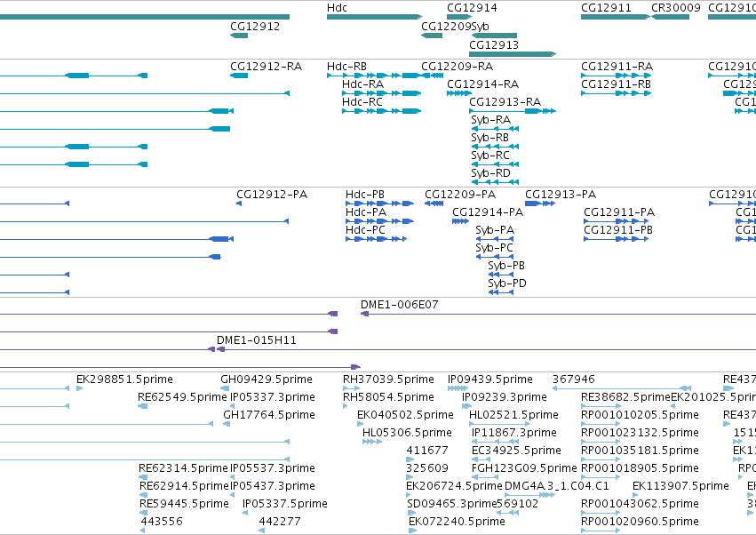
Task: Open the CR30009 gene label
Action: coord(676,8)
